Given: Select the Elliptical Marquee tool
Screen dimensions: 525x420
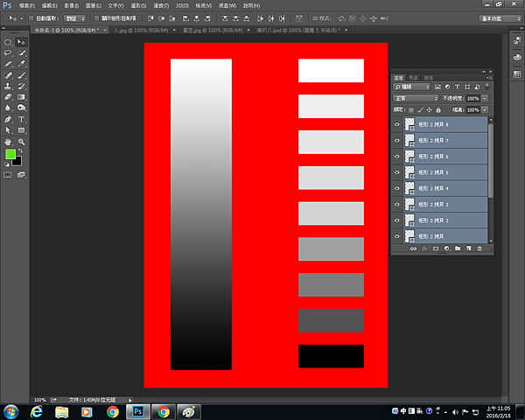Looking at the screenshot, I should pyautogui.click(x=8, y=42).
